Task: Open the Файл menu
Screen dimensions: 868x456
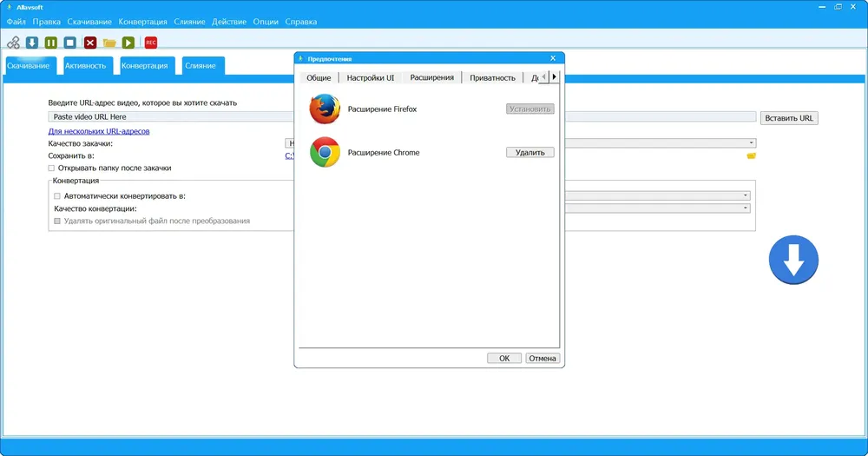Action: click(x=16, y=22)
